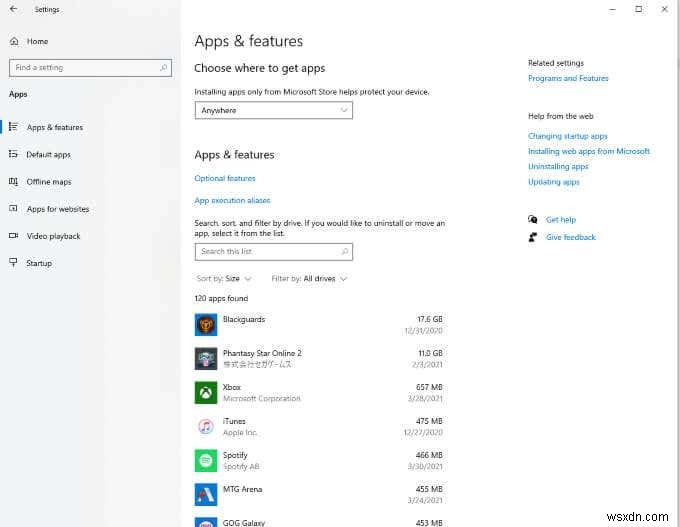Click the Default apps sidebar icon
680x527 pixels.
(13, 154)
